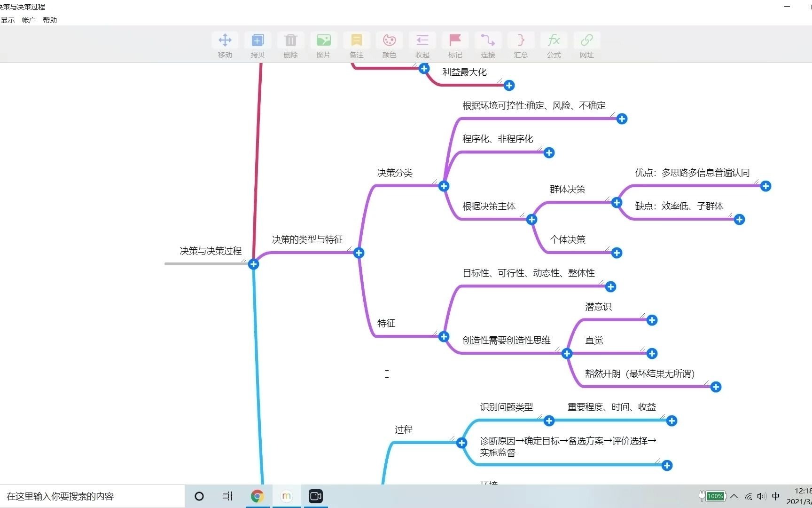Click plus node after 豁然开朗（最坏结果无所谓）
Viewport: 812px width, 508px height.
[716, 387]
